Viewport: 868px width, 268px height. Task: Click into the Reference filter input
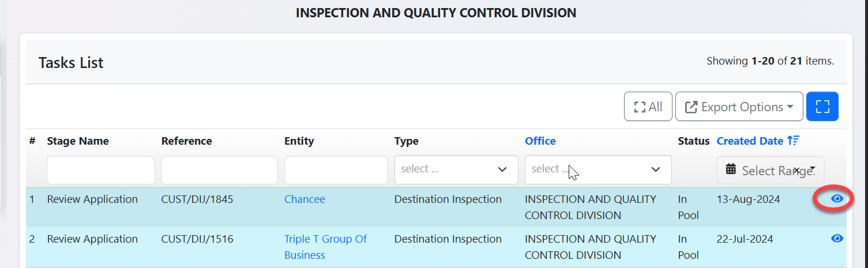tap(219, 170)
